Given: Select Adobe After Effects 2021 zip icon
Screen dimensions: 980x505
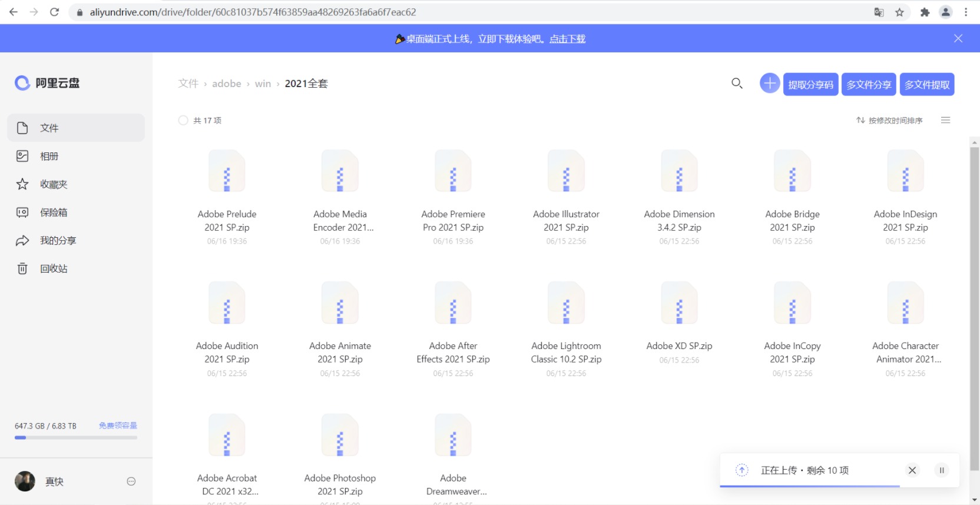Looking at the screenshot, I should point(453,303).
